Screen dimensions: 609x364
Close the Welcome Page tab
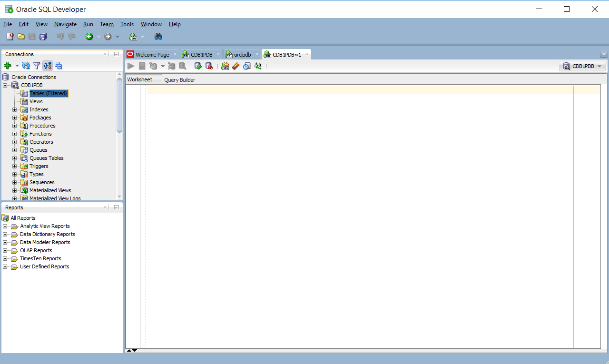(175, 54)
